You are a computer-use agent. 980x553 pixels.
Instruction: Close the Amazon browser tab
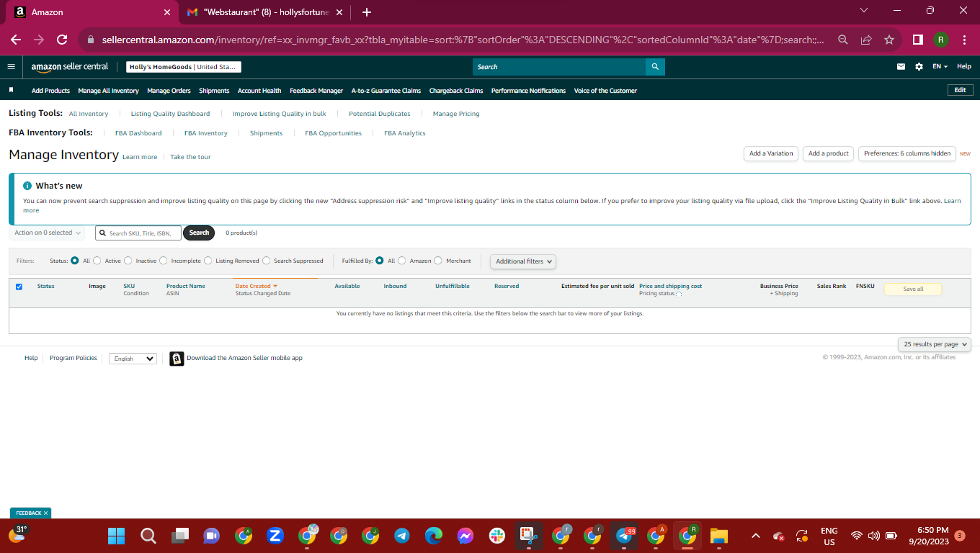click(167, 12)
